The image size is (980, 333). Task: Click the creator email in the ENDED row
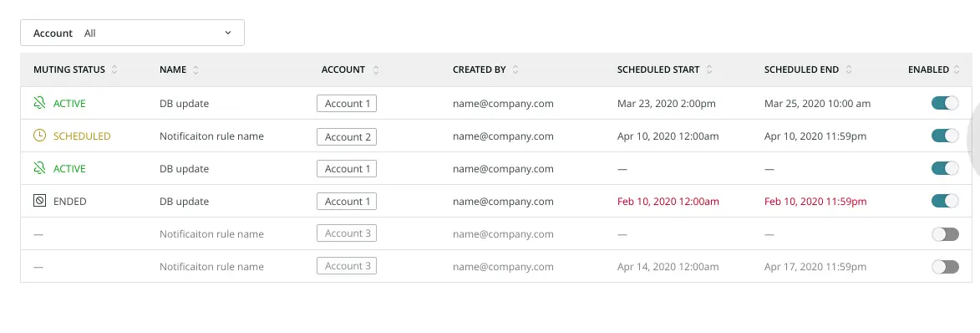[x=503, y=202]
